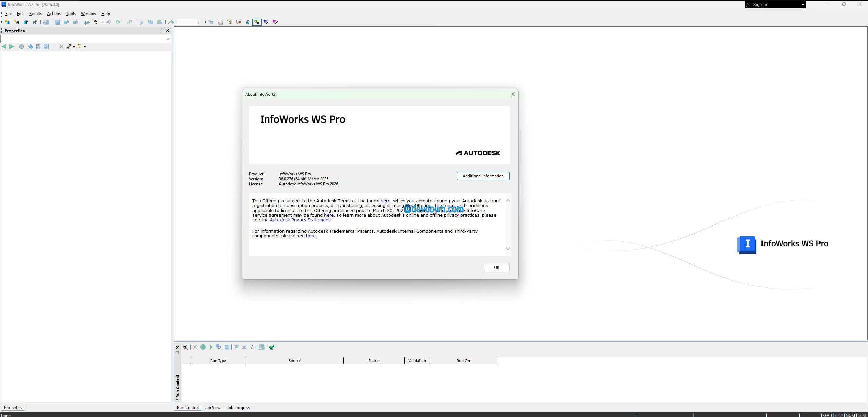The width and height of the screenshot is (868, 417).
Task: Click the purple gear toolbar icon
Action: [x=275, y=22]
